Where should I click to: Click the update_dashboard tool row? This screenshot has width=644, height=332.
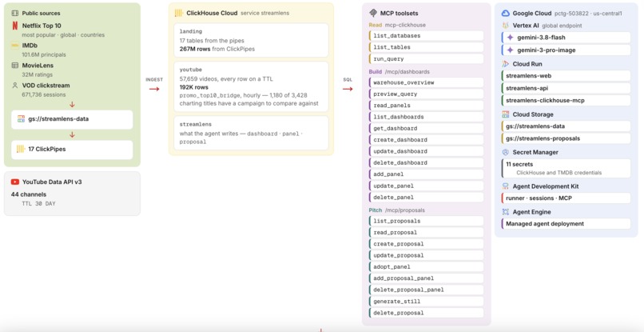coord(427,151)
